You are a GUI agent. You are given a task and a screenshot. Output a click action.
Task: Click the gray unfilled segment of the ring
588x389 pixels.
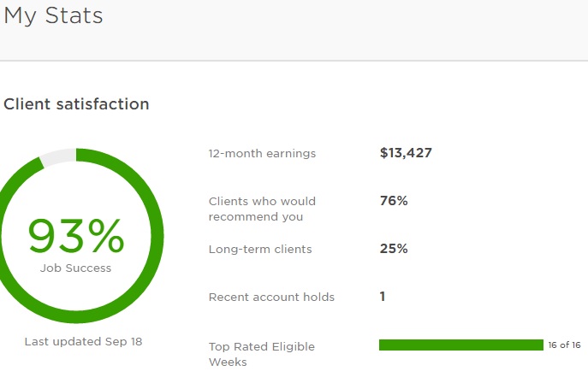(57, 156)
